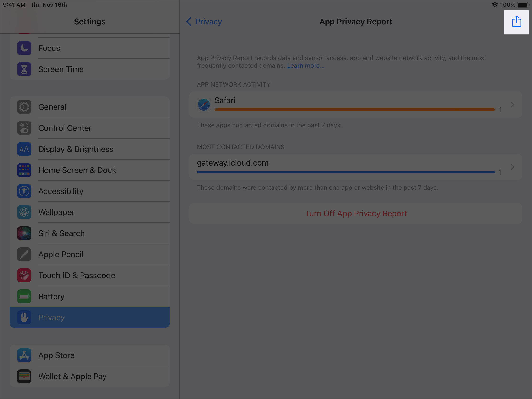Select the Focus crescent moon icon
Image resolution: width=532 pixels, height=399 pixels.
pos(24,48)
